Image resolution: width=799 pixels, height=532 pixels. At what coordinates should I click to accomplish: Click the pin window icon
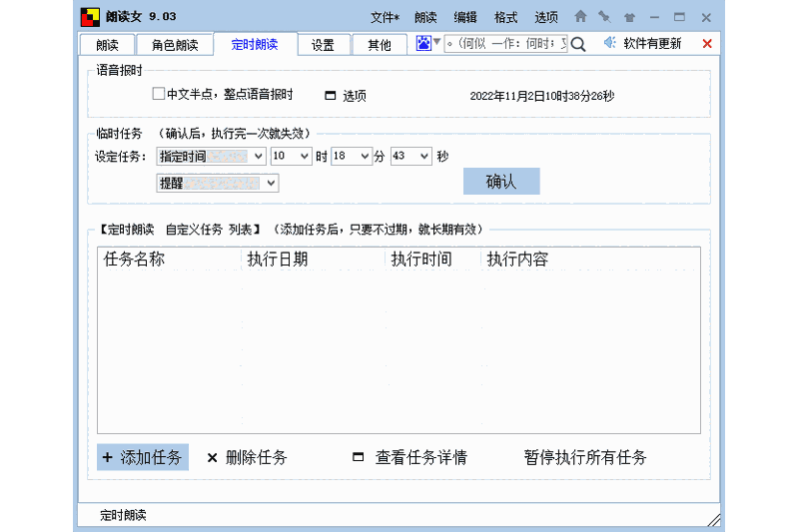click(x=604, y=17)
